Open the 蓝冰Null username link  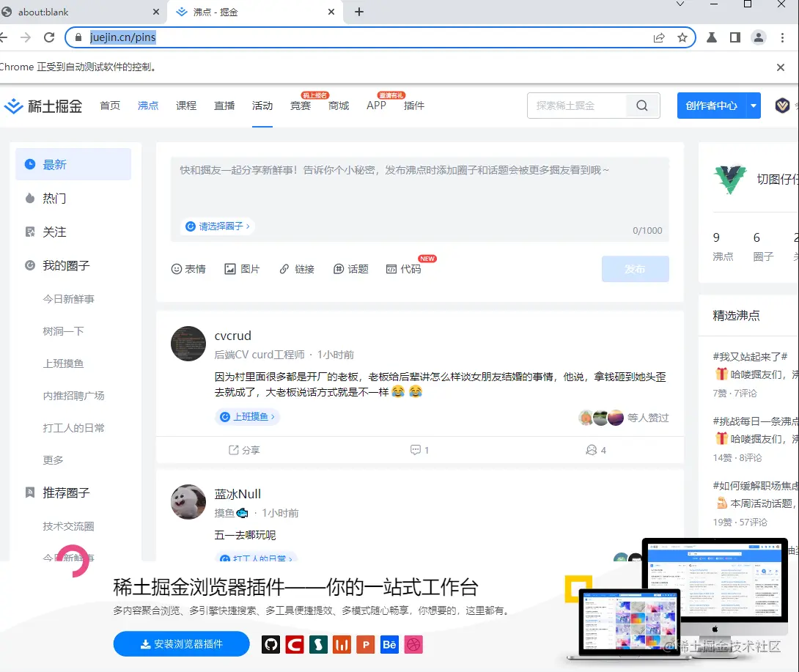coord(238,494)
